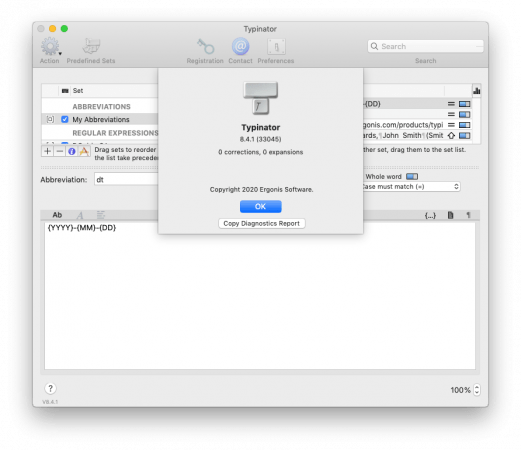Click the document page icon above expansion
The width and height of the screenshot is (521, 450).
[450, 215]
